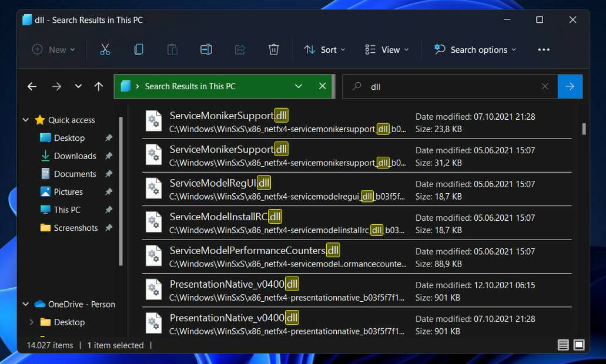606x364 pixels.
Task: Select Desktop folder under OneDrive
Action: tap(63, 322)
